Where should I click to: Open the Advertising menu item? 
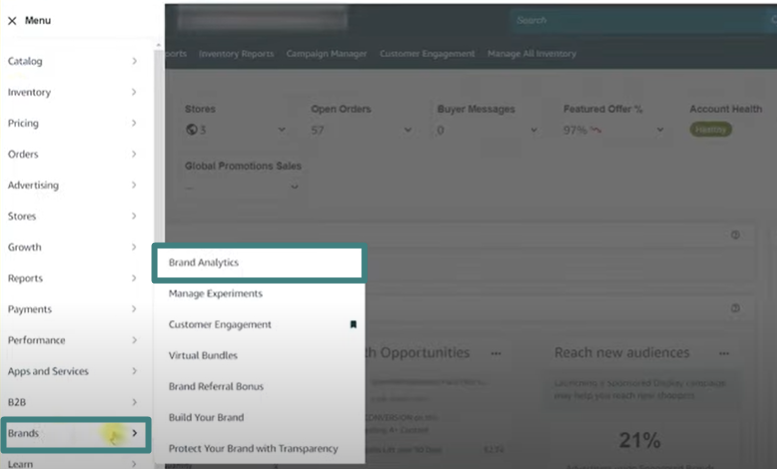pyautogui.click(x=33, y=185)
